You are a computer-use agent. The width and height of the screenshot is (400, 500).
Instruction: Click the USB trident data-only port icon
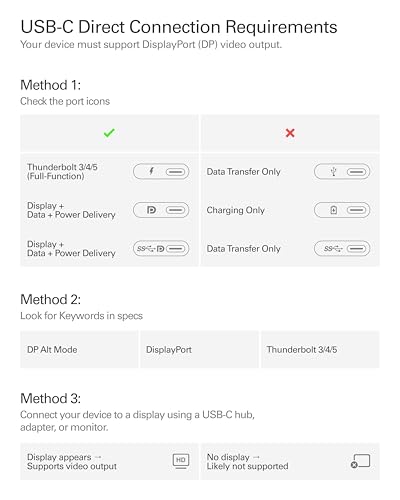tap(342, 172)
